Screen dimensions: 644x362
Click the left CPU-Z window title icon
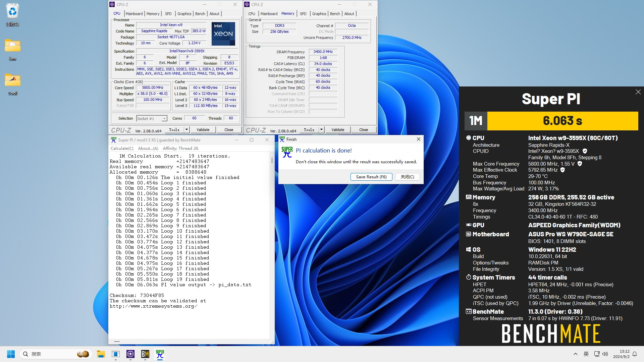click(112, 4)
